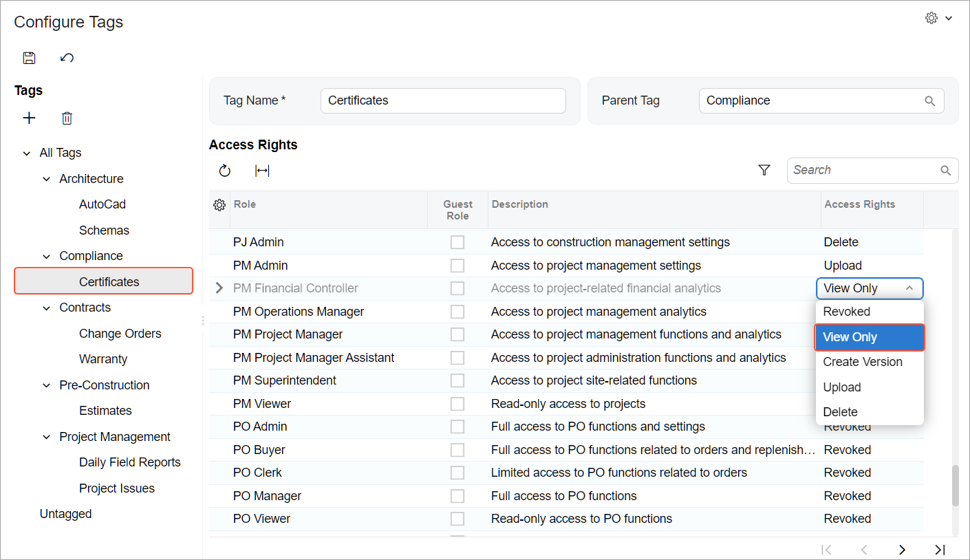This screenshot has height=560, width=970.
Task: Refresh the Access Rights grid
Action: (225, 171)
